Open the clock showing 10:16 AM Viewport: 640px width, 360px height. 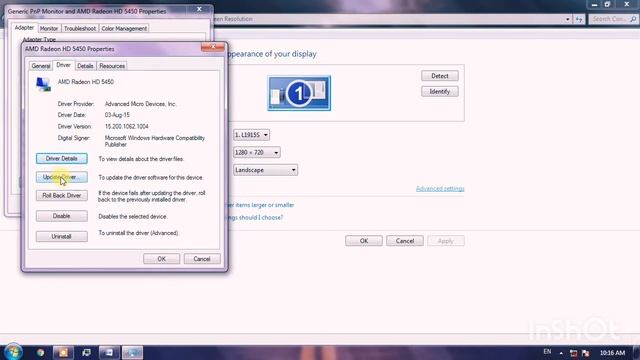612,353
